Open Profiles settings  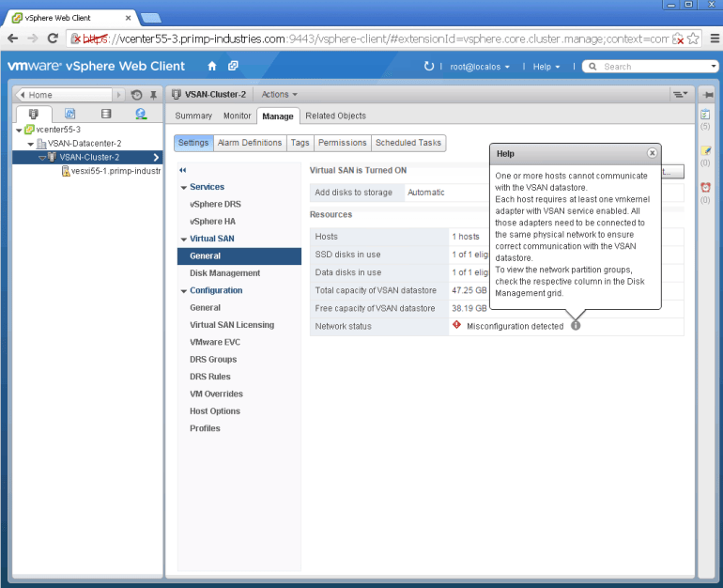pos(205,428)
